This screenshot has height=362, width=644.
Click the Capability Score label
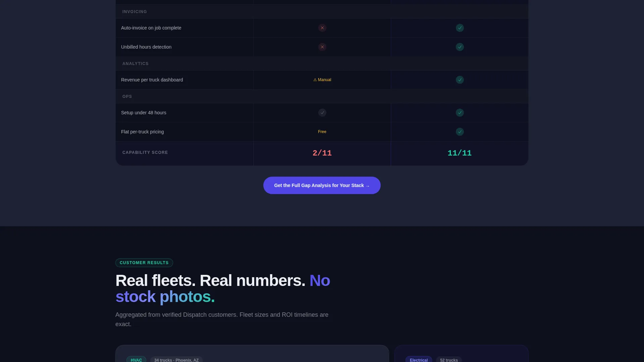[x=145, y=153]
